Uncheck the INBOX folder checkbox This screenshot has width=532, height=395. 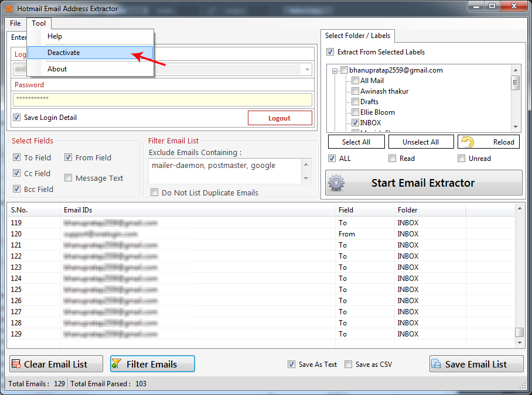(355, 123)
